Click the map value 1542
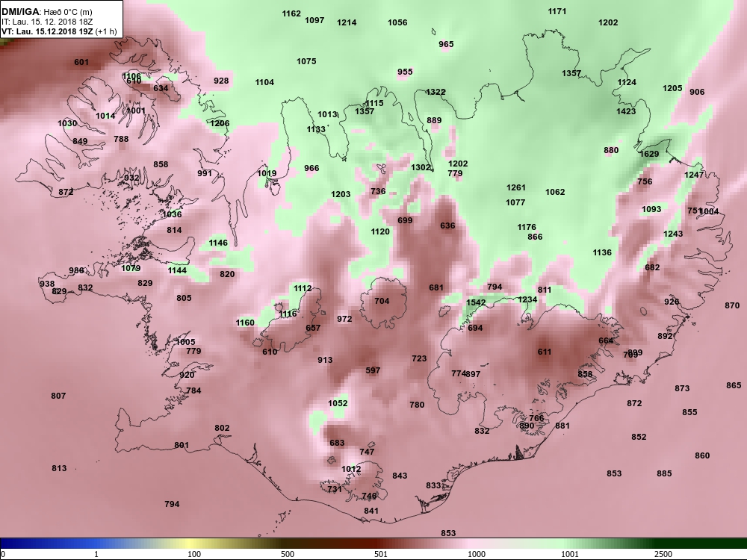The width and height of the screenshot is (747, 560). 476,302
